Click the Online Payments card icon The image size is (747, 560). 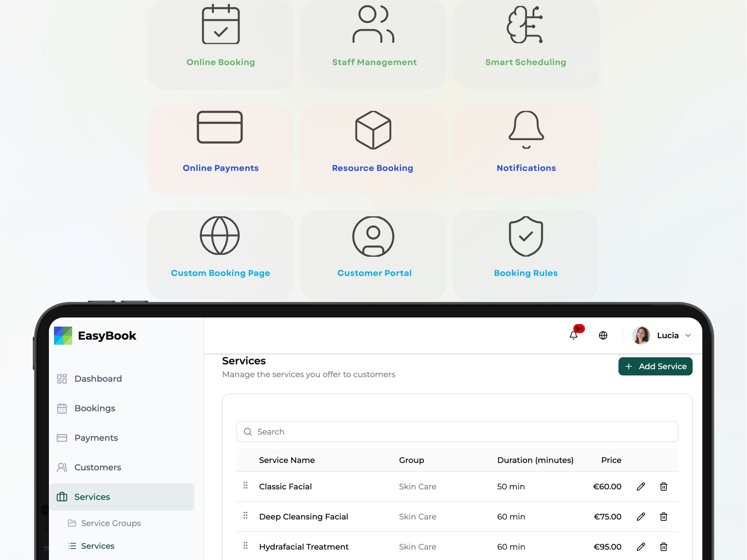pos(220,127)
